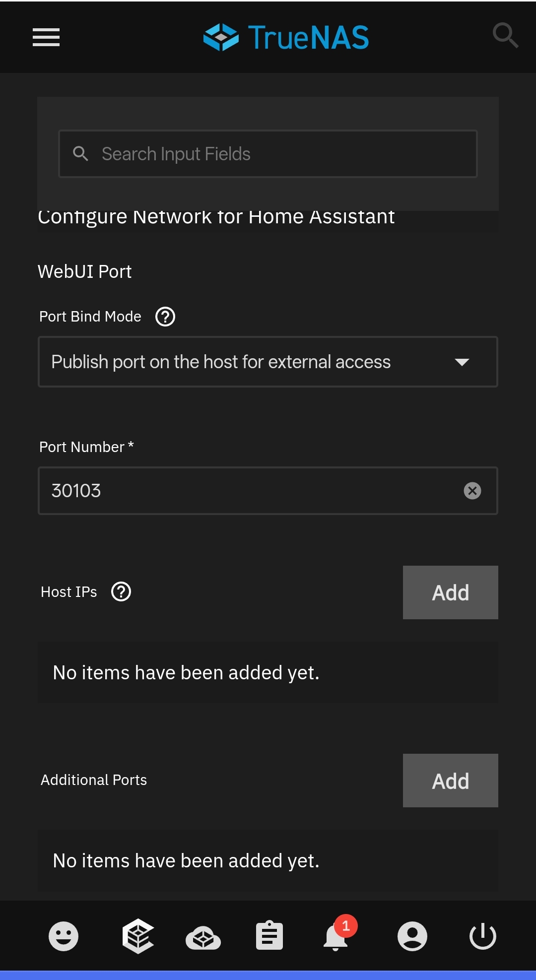Open the alerts notification bell
The height and width of the screenshot is (980, 536).
336,937
